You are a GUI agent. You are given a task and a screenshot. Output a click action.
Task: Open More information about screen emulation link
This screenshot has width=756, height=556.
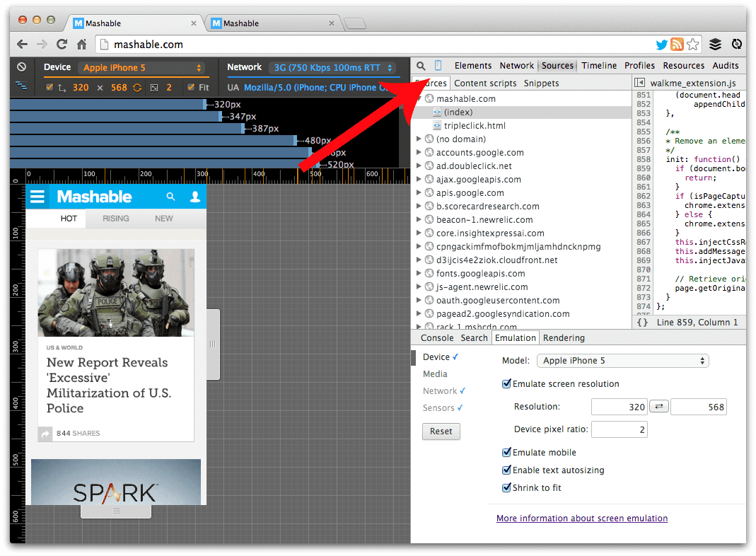(582, 519)
